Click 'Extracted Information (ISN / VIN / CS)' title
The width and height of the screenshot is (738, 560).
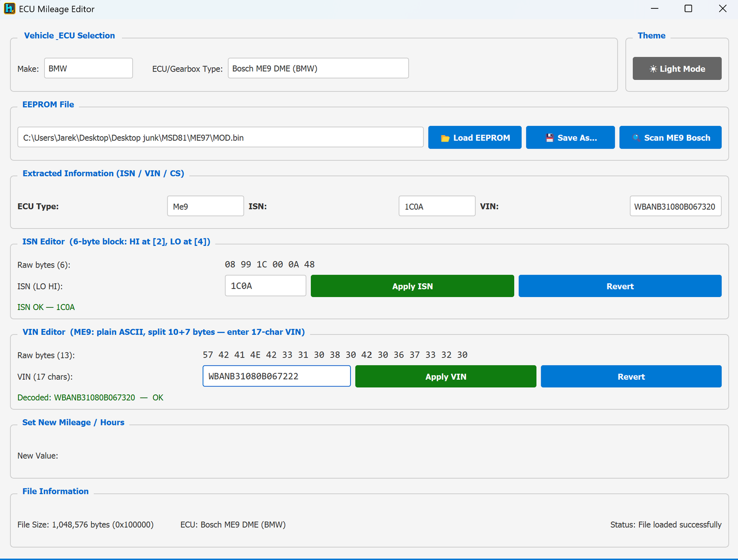pyautogui.click(x=103, y=173)
